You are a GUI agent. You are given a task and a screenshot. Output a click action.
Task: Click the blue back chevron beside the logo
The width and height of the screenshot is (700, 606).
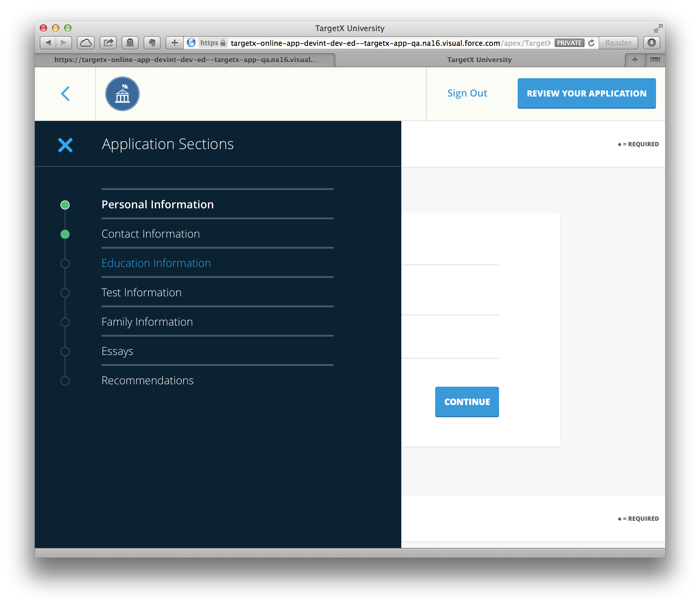click(65, 94)
